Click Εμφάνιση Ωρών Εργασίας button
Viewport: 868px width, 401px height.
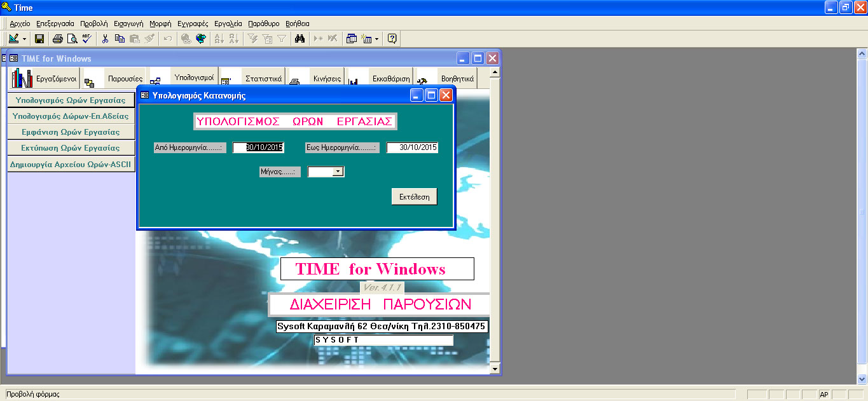pyautogui.click(x=71, y=132)
